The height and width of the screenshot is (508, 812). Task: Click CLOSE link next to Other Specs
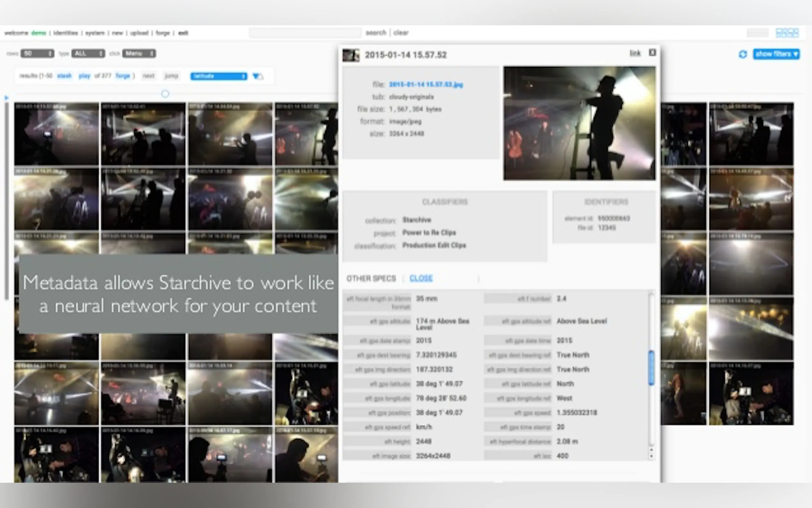pyautogui.click(x=421, y=278)
